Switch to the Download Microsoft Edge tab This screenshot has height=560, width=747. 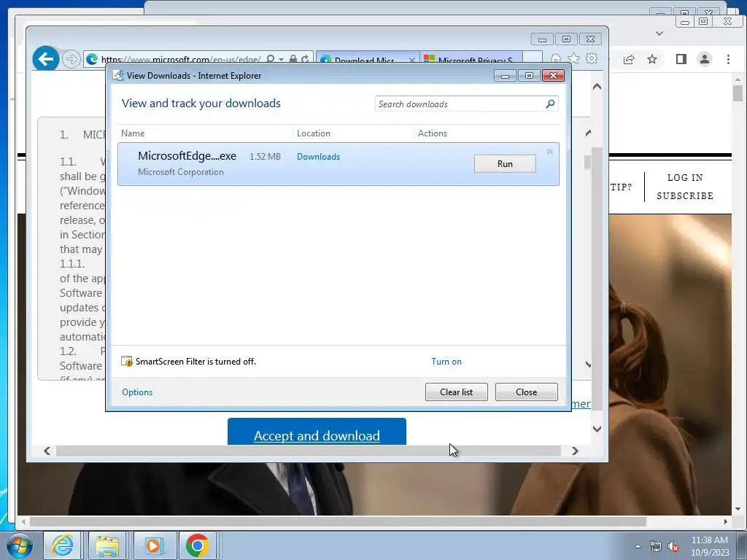[x=363, y=60]
